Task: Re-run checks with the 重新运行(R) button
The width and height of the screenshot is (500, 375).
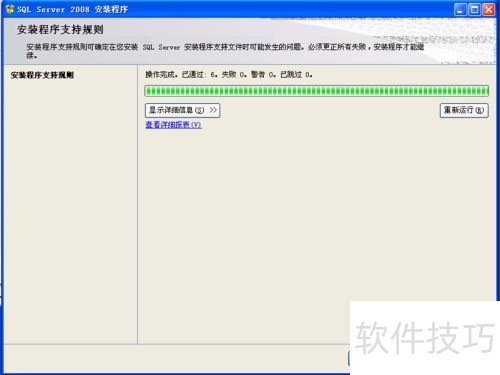Action: (464, 110)
